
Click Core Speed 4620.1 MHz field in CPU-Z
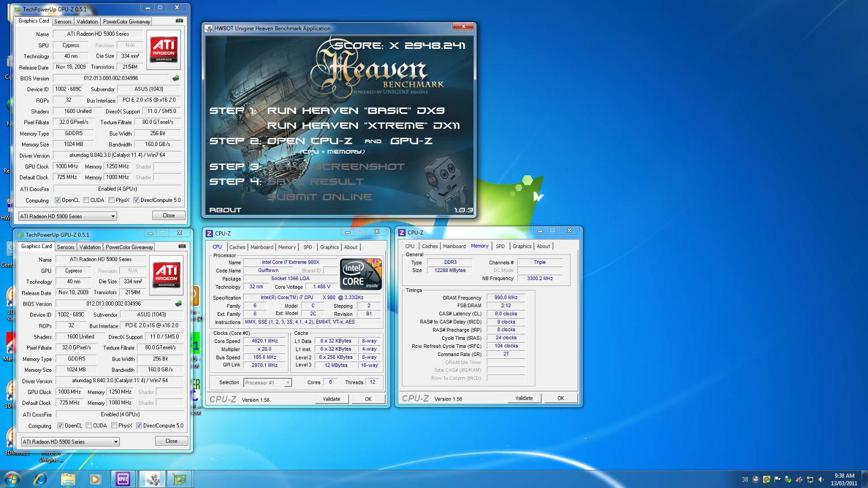(265, 341)
